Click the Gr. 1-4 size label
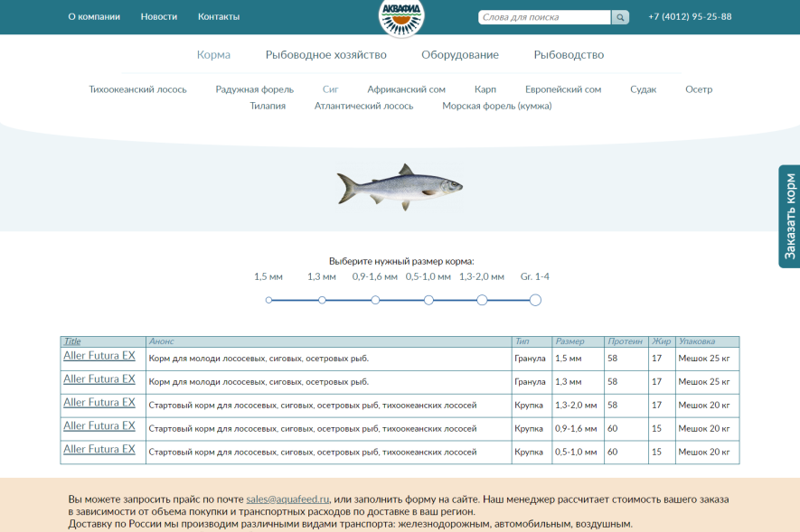800x532 pixels. 535,276
